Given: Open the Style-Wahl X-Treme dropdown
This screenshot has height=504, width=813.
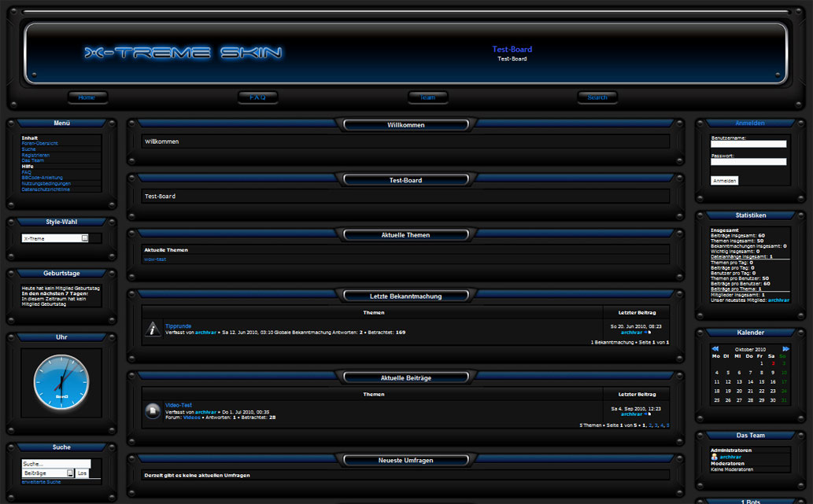Looking at the screenshot, I should (x=85, y=238).
